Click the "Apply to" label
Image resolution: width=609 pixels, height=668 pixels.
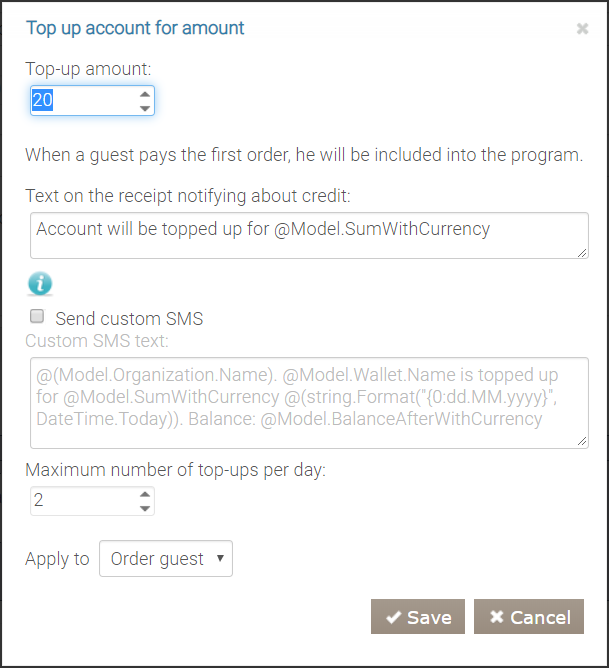click(57, 559)
